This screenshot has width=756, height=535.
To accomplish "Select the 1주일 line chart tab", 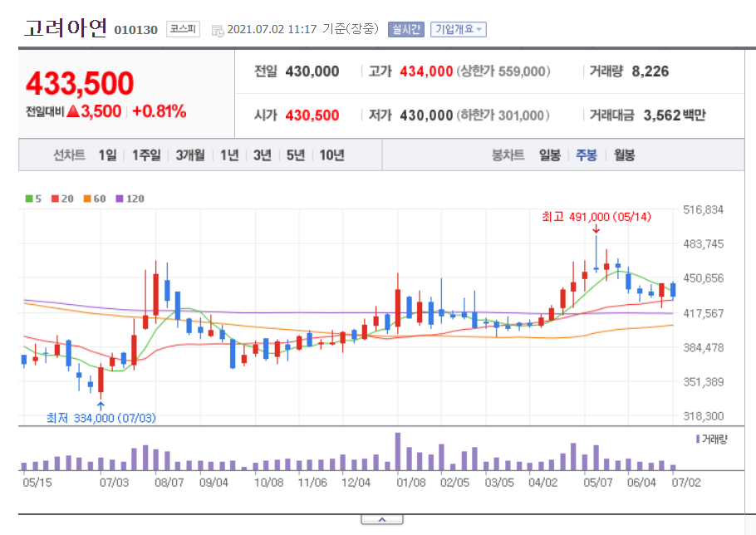I will [x=146, y=155].
